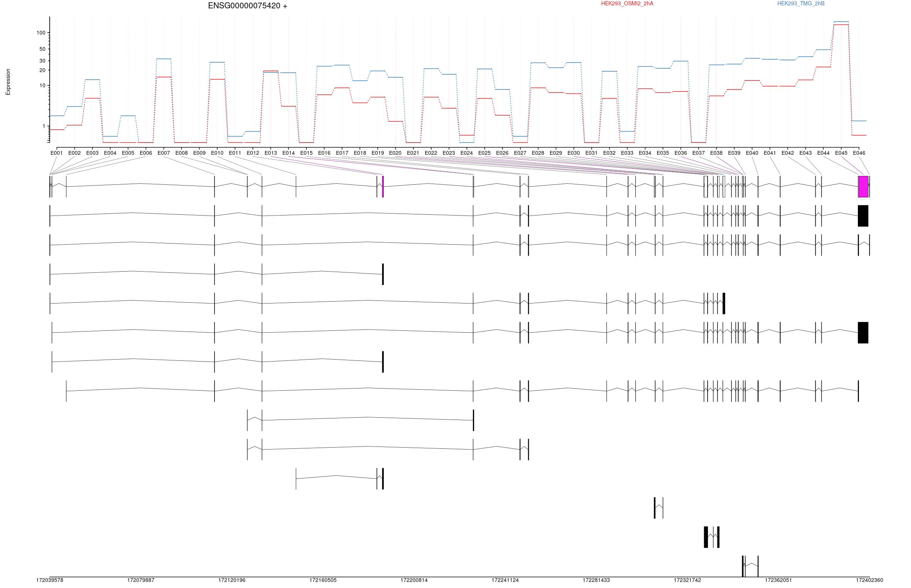Select the HEK293_TMG_2hB legend label

[801, 3]
